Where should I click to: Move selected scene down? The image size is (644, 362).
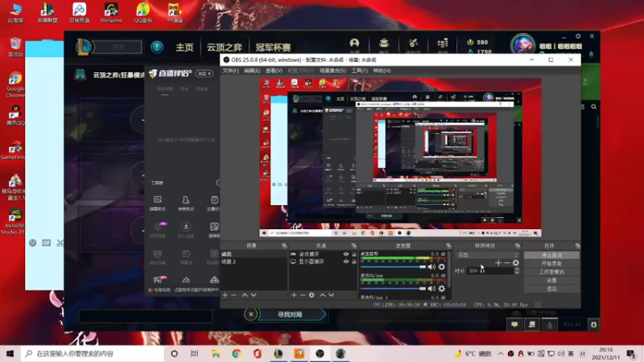(254, 295)
